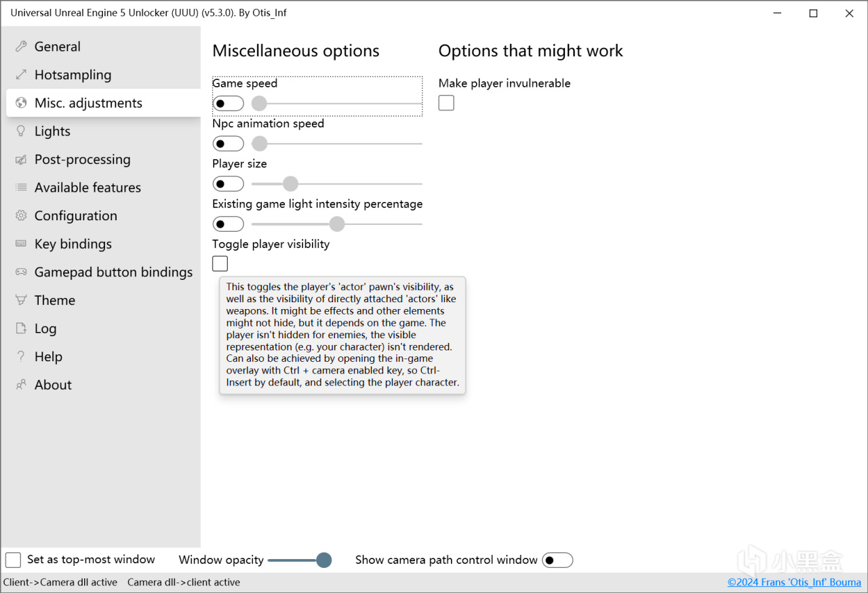Click the Camera dll->client active status text
The width and height of the screenshot is (868, 593).
184,582
